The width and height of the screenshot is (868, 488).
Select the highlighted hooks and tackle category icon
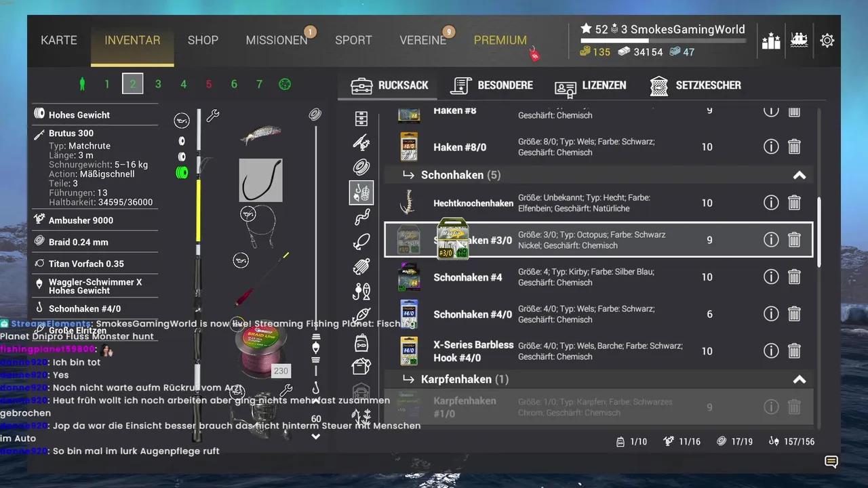[x=361, y=192]
